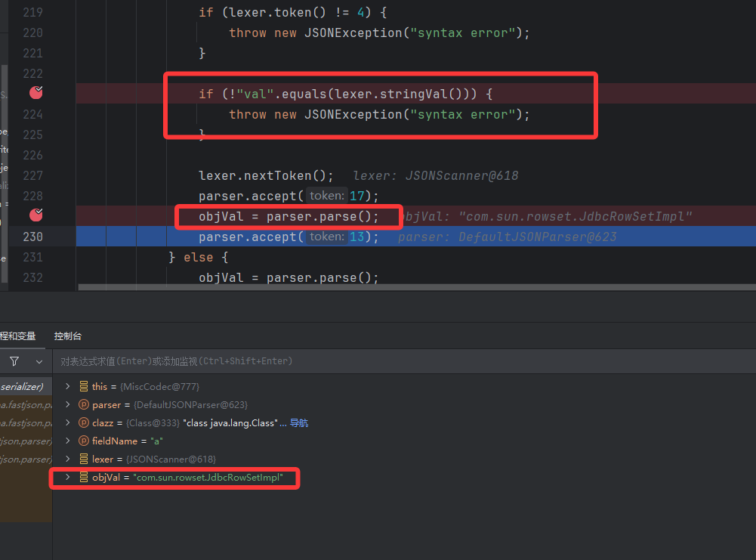Viewport: 756px width, 560px height.
Task: Select the 线程和变量 threads and variables tab
Action: coord(17,336)
